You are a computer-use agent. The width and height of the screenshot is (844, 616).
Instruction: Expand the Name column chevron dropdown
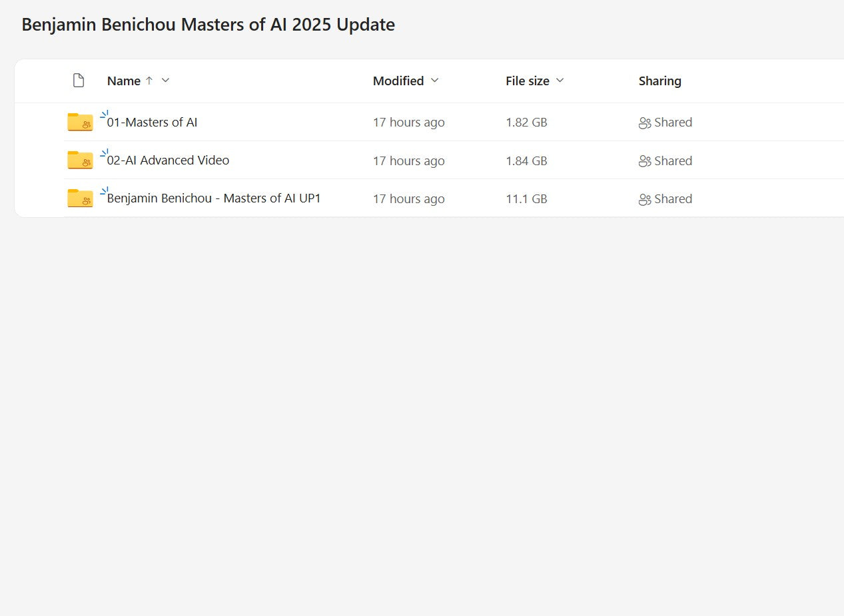point(166,81)
